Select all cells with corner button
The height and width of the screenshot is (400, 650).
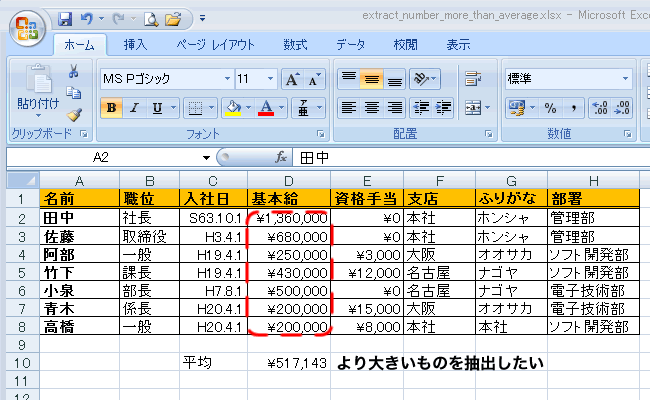tap(23, 181)
